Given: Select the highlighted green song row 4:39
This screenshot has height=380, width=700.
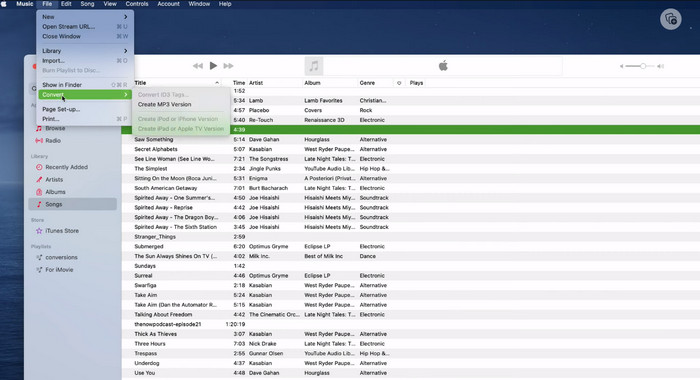Looking at the screenshot, I should click(x=410, y=129).
